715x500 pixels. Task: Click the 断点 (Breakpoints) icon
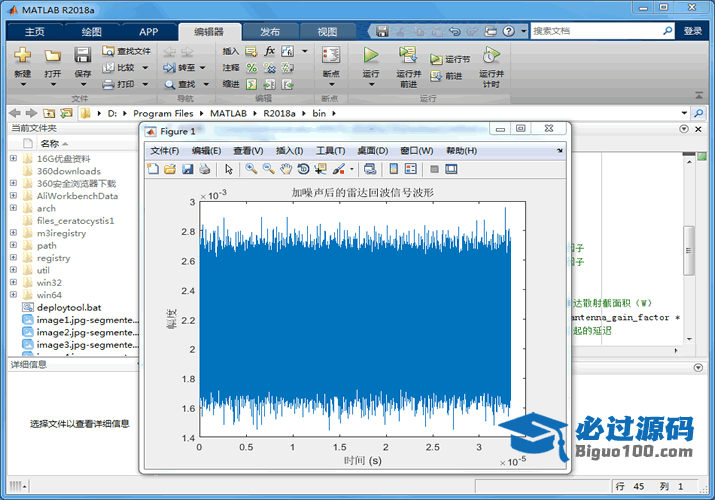coord(331,55)
